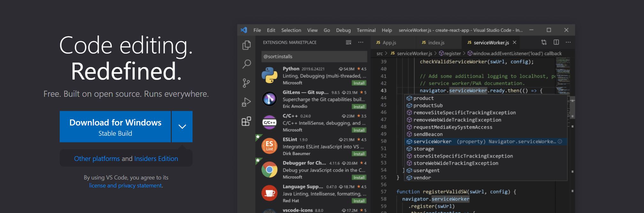The image size is (644, 213).
Task: Click the src breadcrumb segment
Action: [380, 53]
